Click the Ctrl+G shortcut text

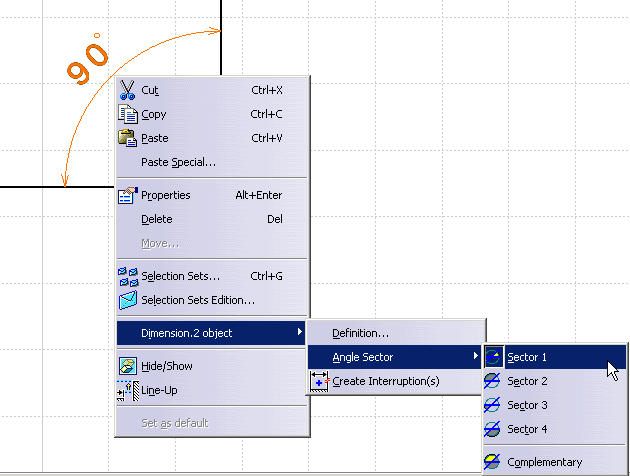[266, 276]
